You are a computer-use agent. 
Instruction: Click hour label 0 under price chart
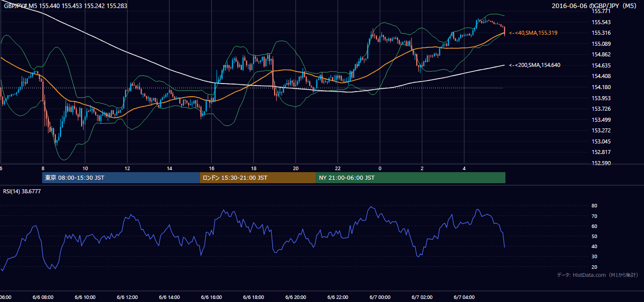pos(379,169)
